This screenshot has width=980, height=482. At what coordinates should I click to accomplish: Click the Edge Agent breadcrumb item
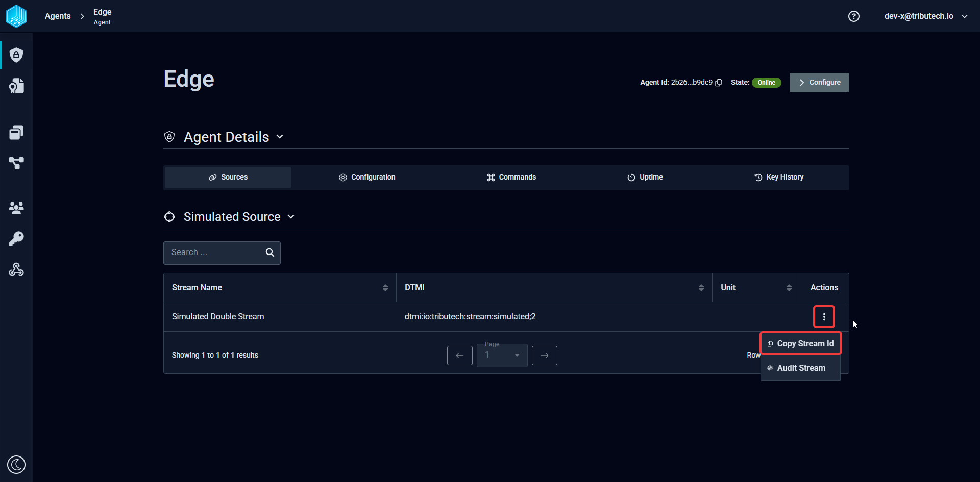click(102, 16)
